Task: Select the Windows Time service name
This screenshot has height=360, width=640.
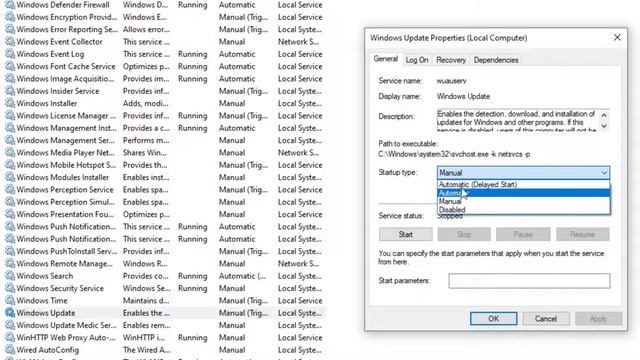Action: (x=42, y=300)
